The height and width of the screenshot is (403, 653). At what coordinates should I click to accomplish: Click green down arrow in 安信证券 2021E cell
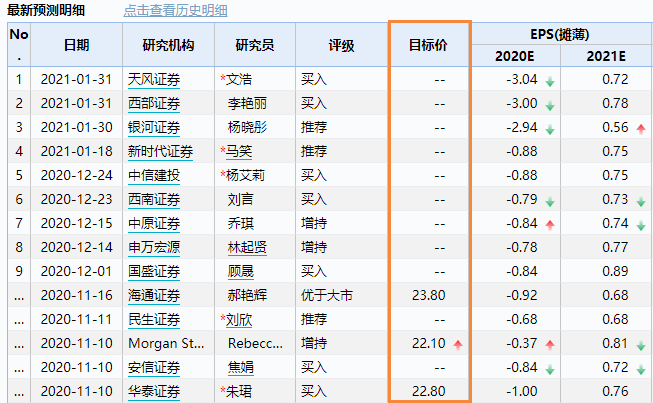click(x=641, y=369)
